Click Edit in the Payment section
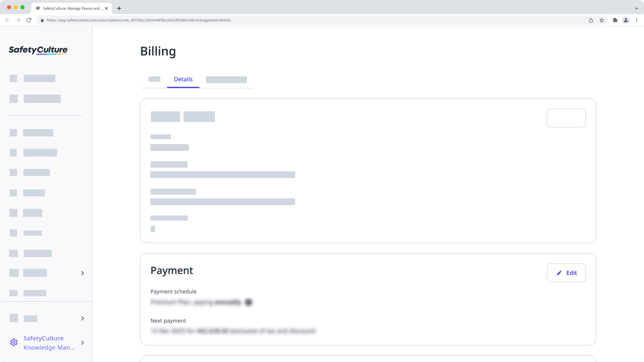The width and height of the screenshot is (644, 362). tap(566, 273)
